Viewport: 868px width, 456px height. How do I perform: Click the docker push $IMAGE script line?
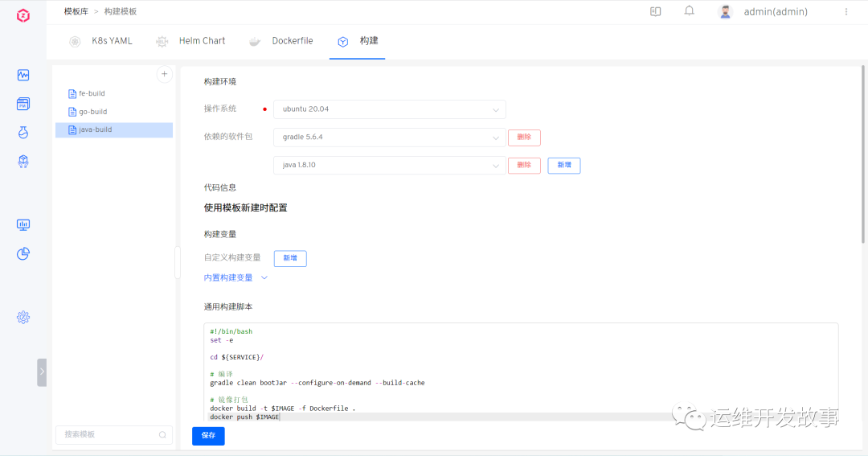pyautogui.click(x=244, y=417)
